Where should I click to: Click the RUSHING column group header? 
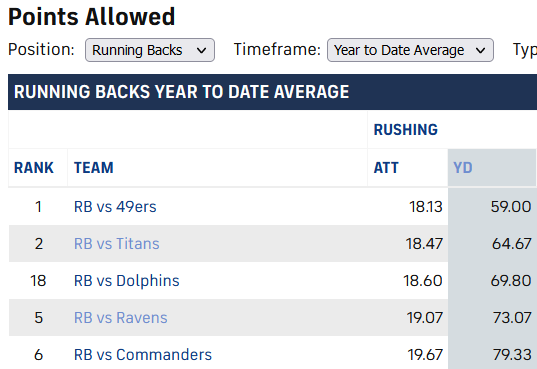coord(405,130)
